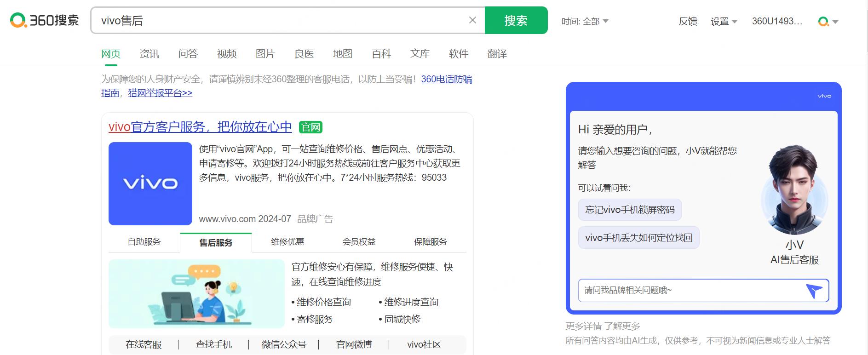Click the paper-plane send icon
Image resolution: width=868 pixels, height=355 pixels.
814,291
